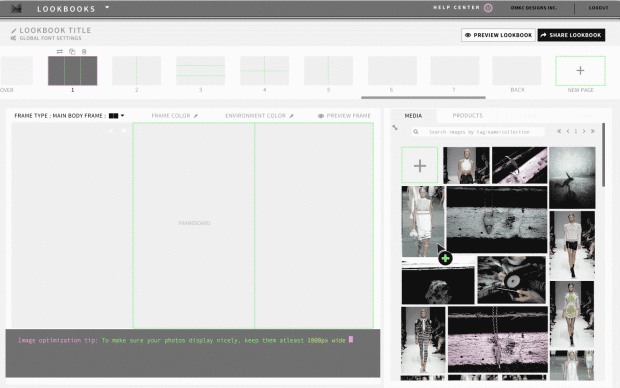Go to the previous media page

click(x=568, y=131)
